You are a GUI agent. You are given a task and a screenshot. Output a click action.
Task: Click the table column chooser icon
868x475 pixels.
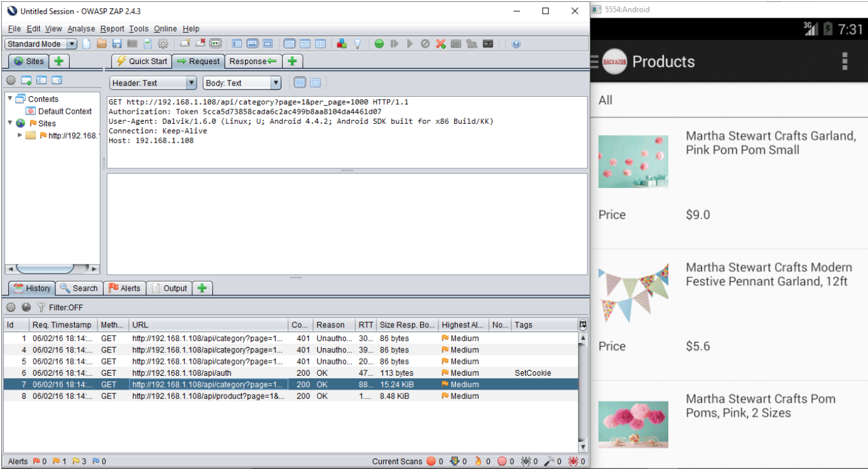[x=583, y=325]
